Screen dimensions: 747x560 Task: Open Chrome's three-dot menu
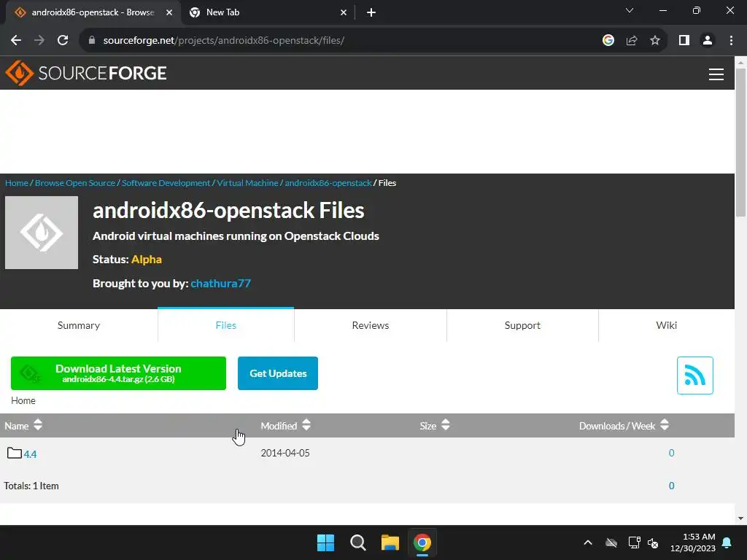pyautogui.click(x=731, y=41)
